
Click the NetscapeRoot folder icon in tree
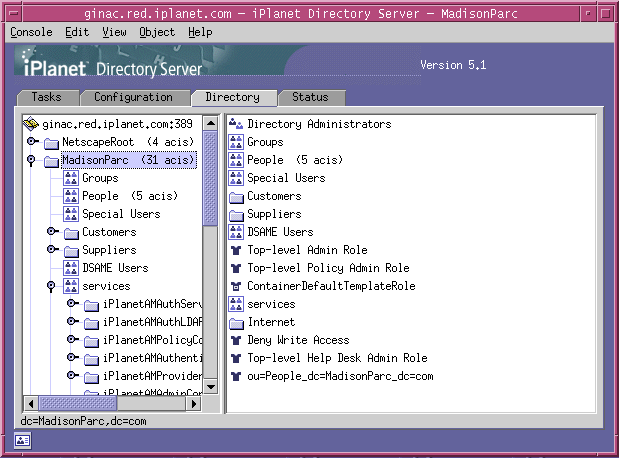(x=51, y=143)
